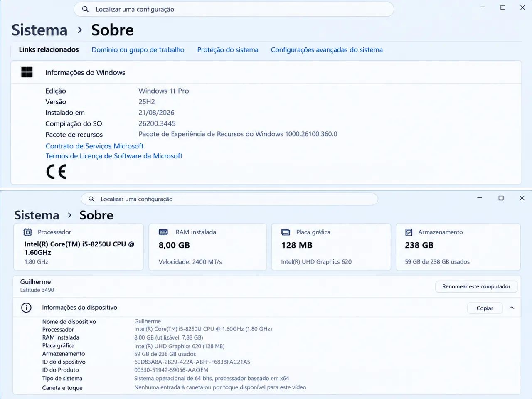Click '59 GB de 238 GB usados' in storage card
532x399 pixels.
[x=437, y=262]
